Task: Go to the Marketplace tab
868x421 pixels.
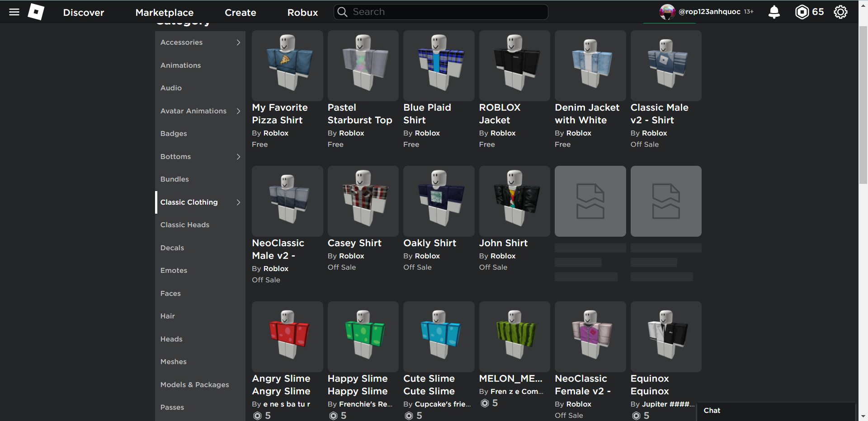Action: [x=165, y=13]
